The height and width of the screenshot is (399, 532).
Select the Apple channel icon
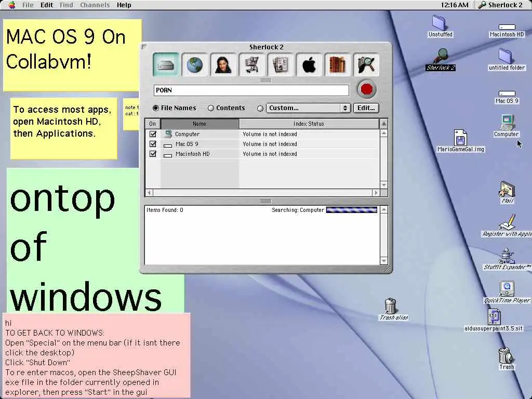tap(309, 64)
